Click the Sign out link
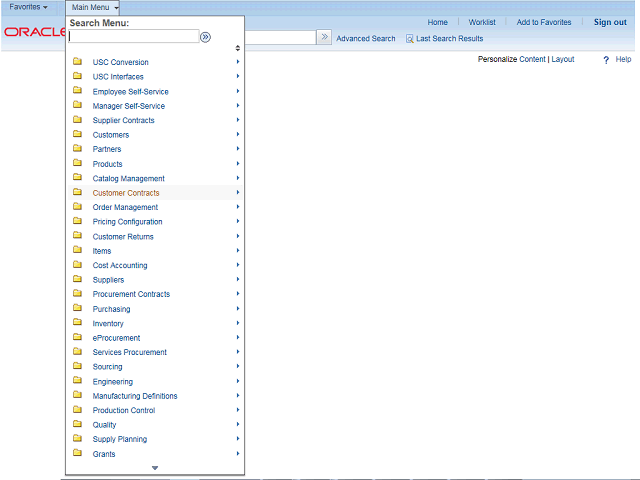This screenshot has width=640, height=480. 610,22
